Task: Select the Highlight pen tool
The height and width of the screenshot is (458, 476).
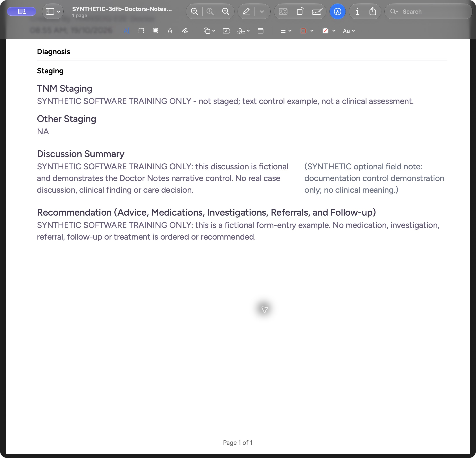Action: tap(246, 11)
